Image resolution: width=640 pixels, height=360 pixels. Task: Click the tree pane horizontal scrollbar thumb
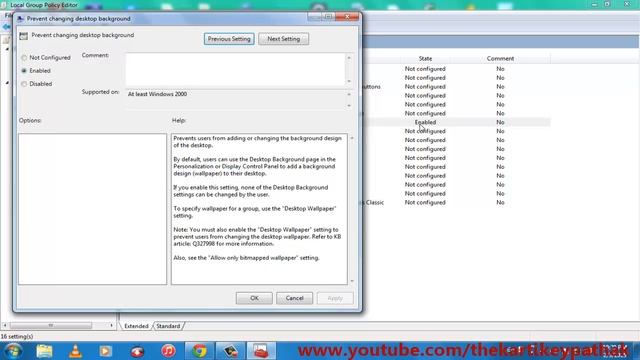[x=51, y=325]
